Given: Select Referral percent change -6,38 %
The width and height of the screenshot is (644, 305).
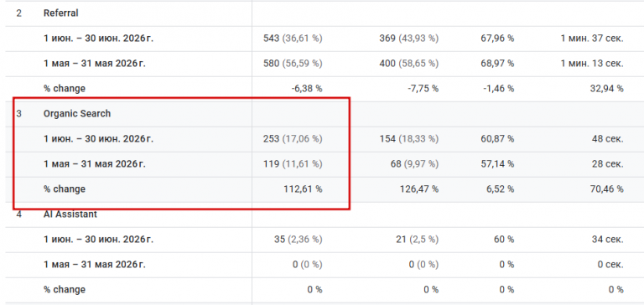Looking at the screenshot, I should click(x=304, y=89).
